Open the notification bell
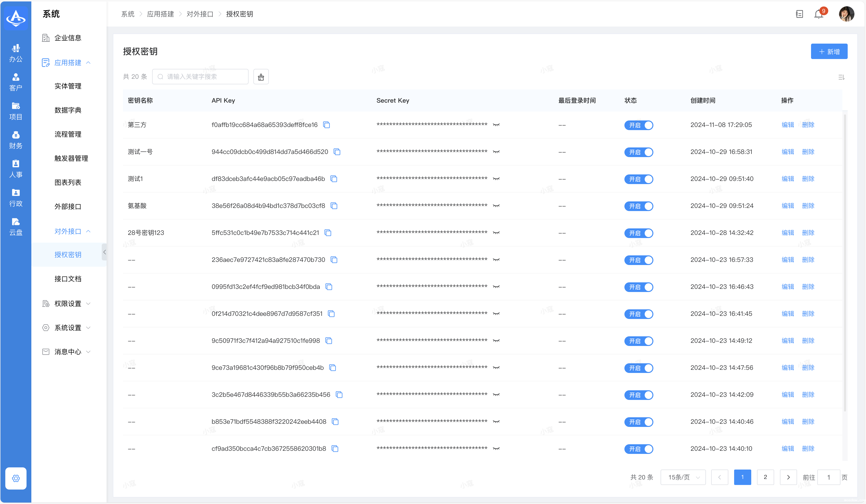 819,14
